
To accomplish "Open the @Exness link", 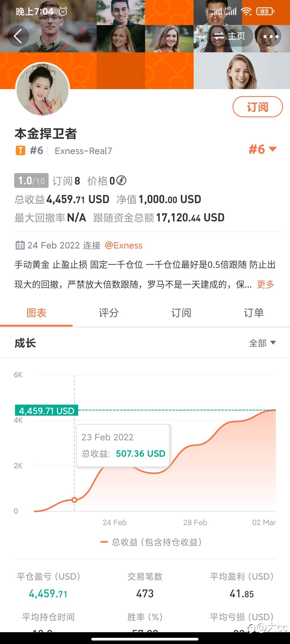I will [x=124, y=245].
